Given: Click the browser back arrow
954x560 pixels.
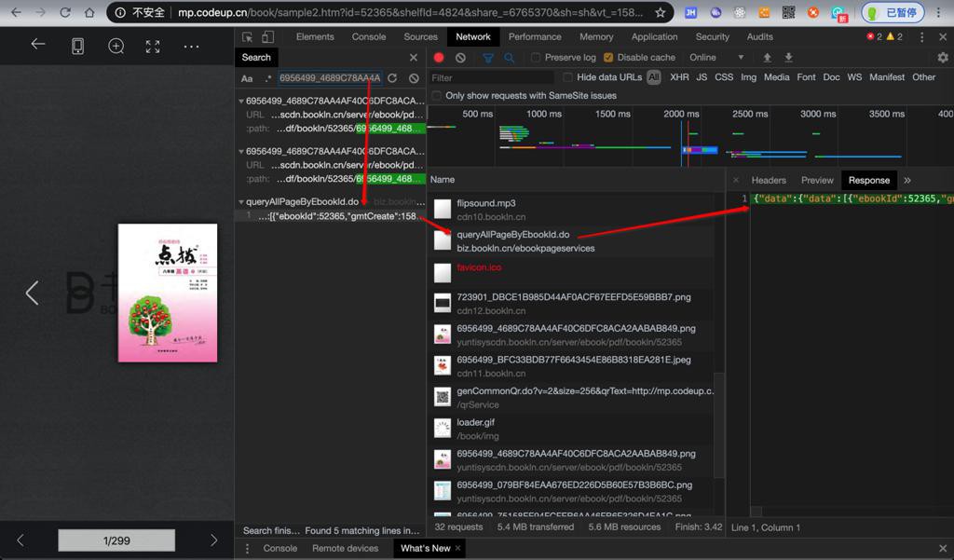Looking at the screenshot, I should [x=16, y=12].
